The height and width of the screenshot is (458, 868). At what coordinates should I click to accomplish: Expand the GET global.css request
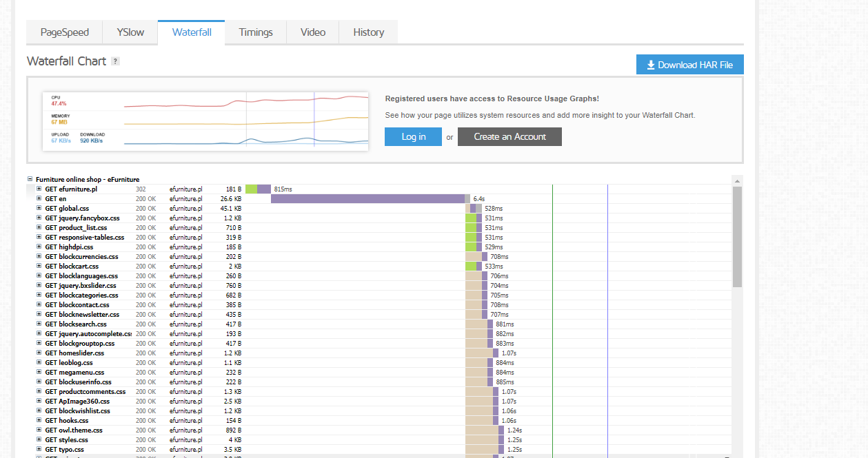39,208
